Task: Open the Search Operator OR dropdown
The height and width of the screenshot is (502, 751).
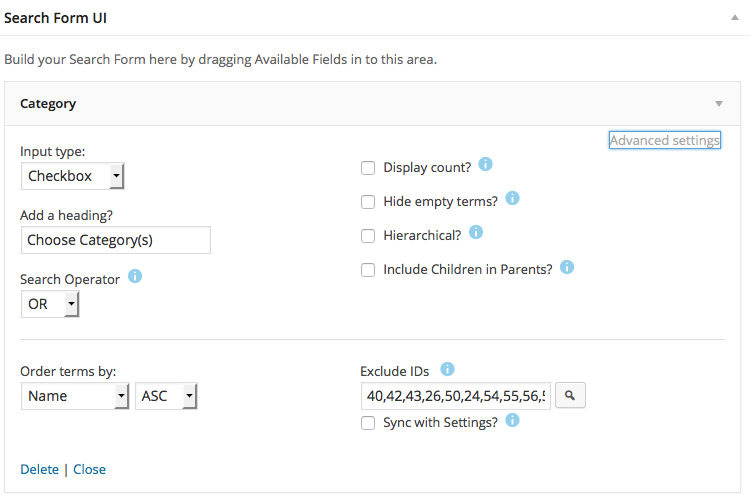Action: pyautogui.click(x=50, y=304)
